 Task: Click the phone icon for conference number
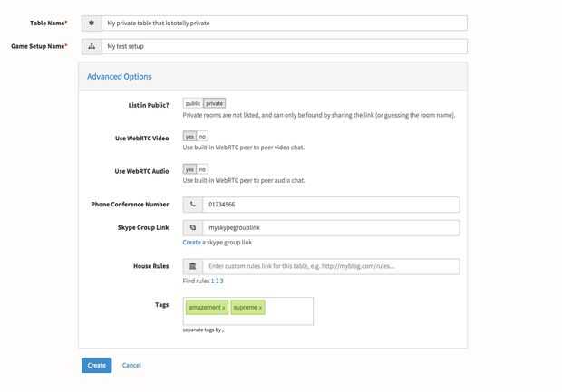coord(193,206)
